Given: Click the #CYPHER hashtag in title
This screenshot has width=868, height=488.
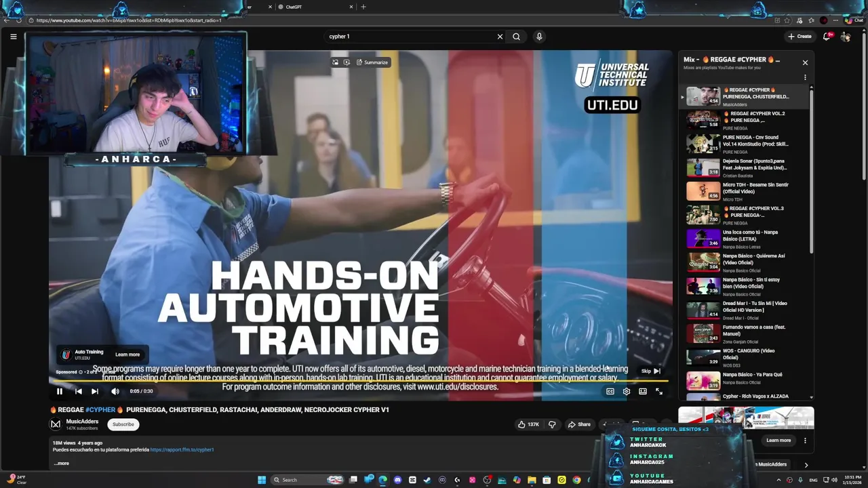Looking at the screenshot, I should [100, 410].
